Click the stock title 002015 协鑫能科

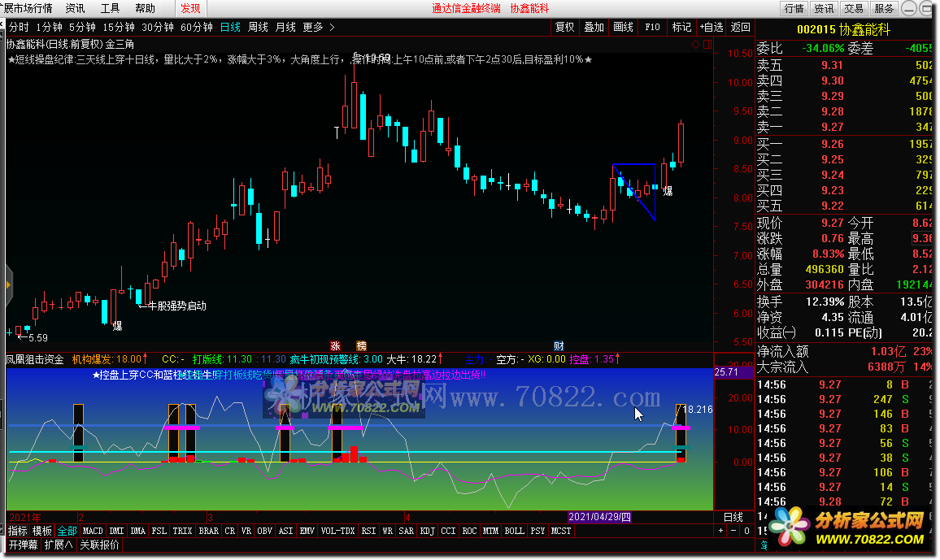pyautogui.click(x=843, y=29)
